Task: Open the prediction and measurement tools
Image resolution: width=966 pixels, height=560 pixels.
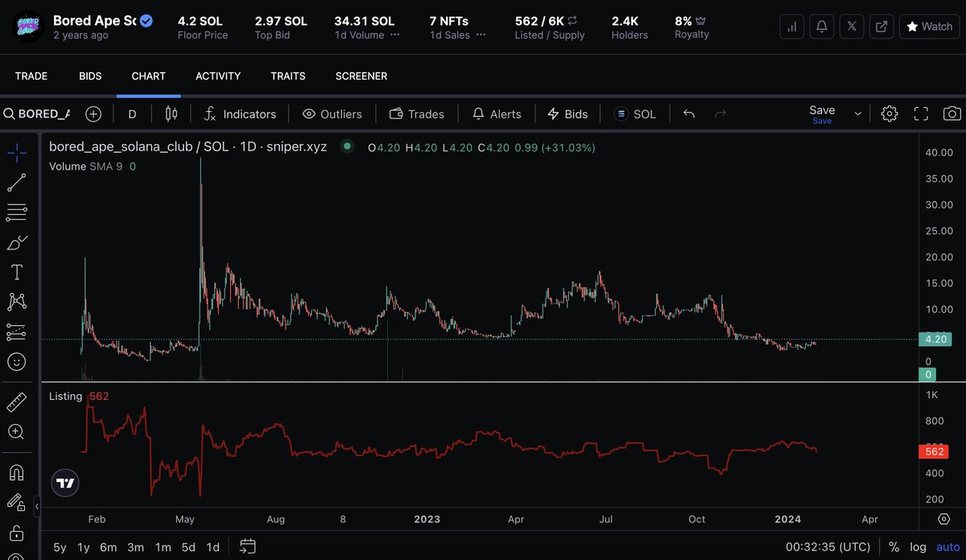Action: [16, 331]
